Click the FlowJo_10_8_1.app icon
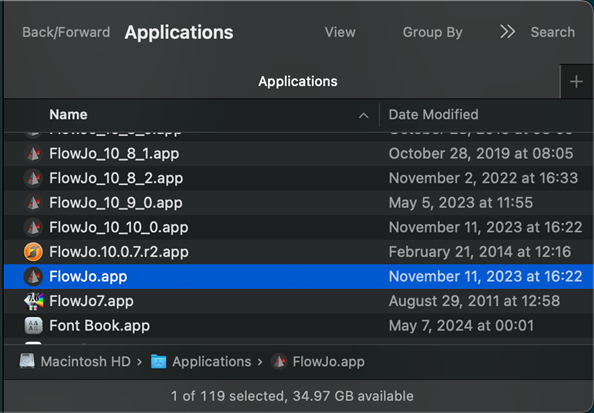 coord(33,154)
